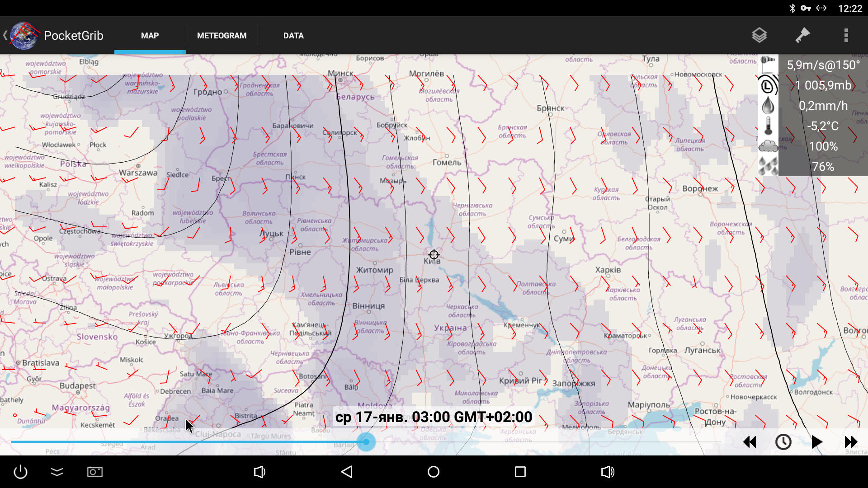This screenshot has width=868, height=488.
Task: Click the forecast time slider handle
Action: click(366, 441)
